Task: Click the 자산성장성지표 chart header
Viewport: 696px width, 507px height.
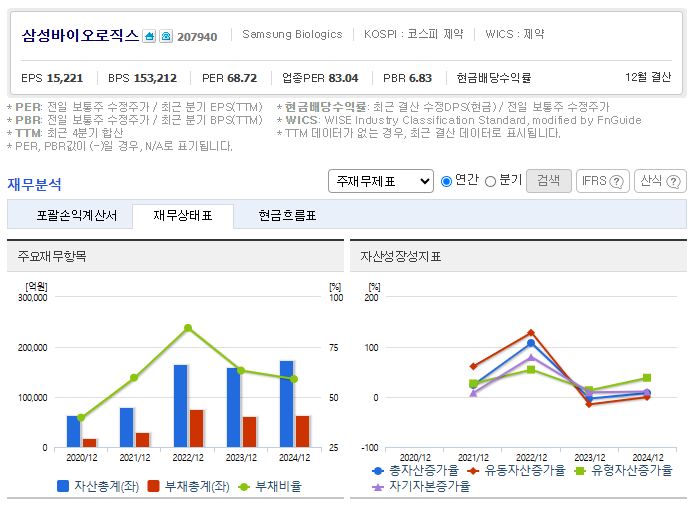Action: [400, 256]
